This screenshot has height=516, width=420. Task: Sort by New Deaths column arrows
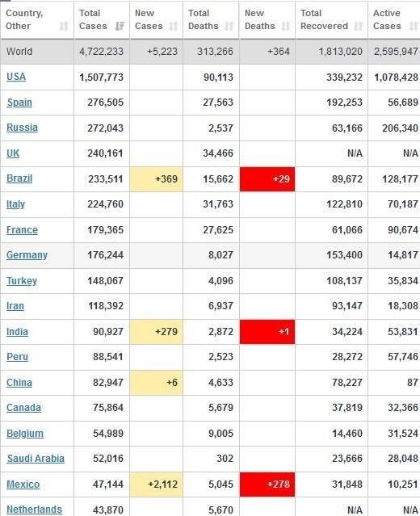point(285,26)
